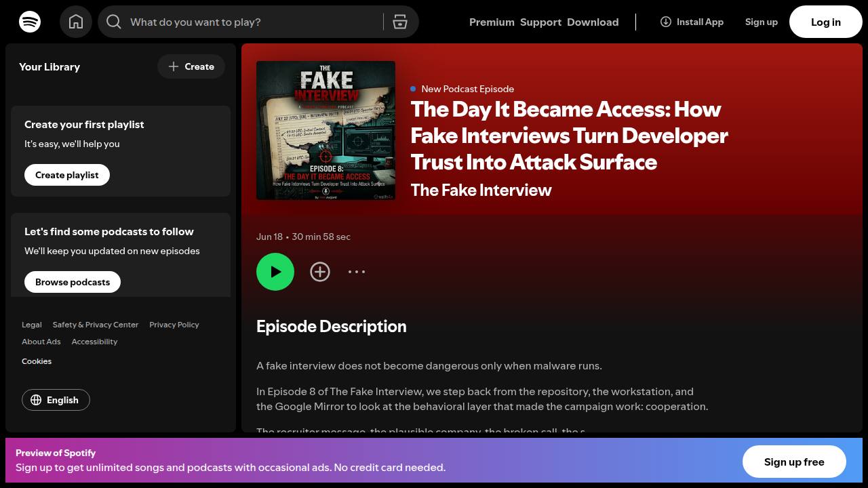Click the Log in button
The height and width of the screenshot is (488, 868).
coord(826,22)
